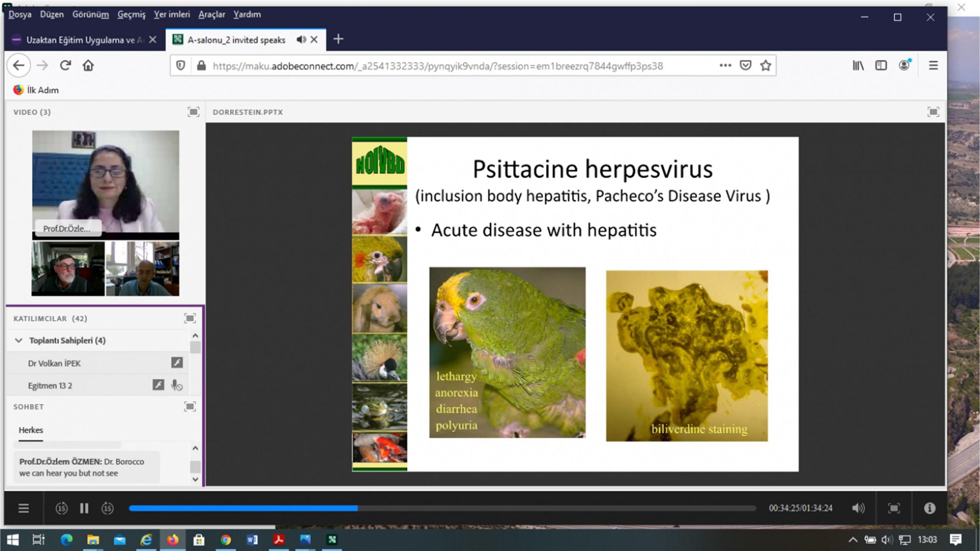Click the recording progress seek bar
The width and height of the screenshot is (980, 551).
442,508
